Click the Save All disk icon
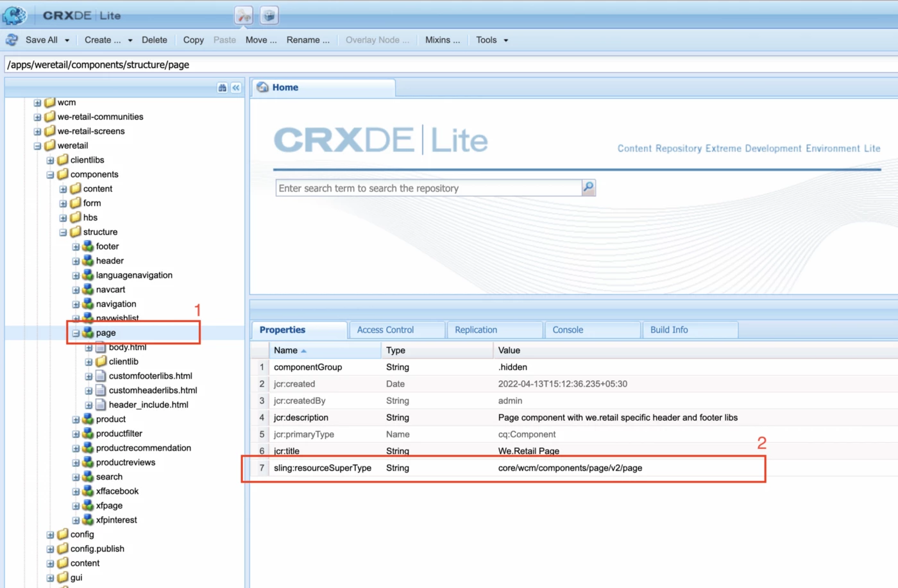898x588 pixels. (x=12, y=40)
